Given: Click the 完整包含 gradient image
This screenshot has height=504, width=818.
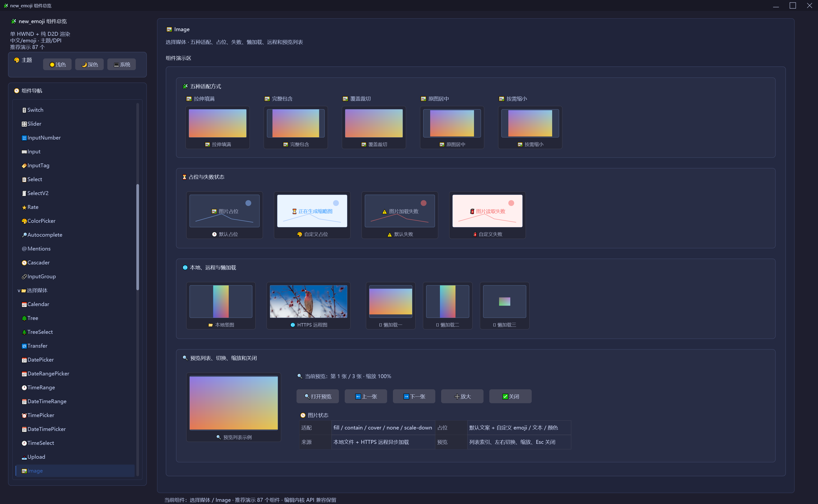Looking at the screenshot, I should (x=296, y=123).
